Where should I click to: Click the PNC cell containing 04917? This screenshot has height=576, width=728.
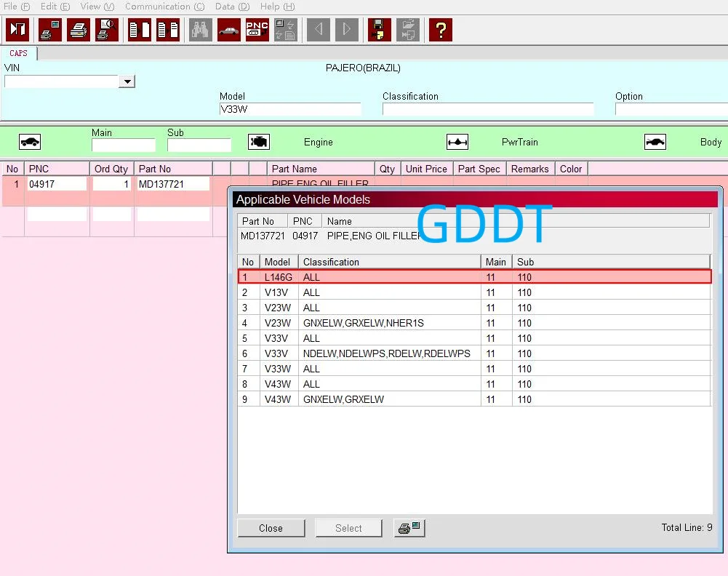[x=57, y=184]
